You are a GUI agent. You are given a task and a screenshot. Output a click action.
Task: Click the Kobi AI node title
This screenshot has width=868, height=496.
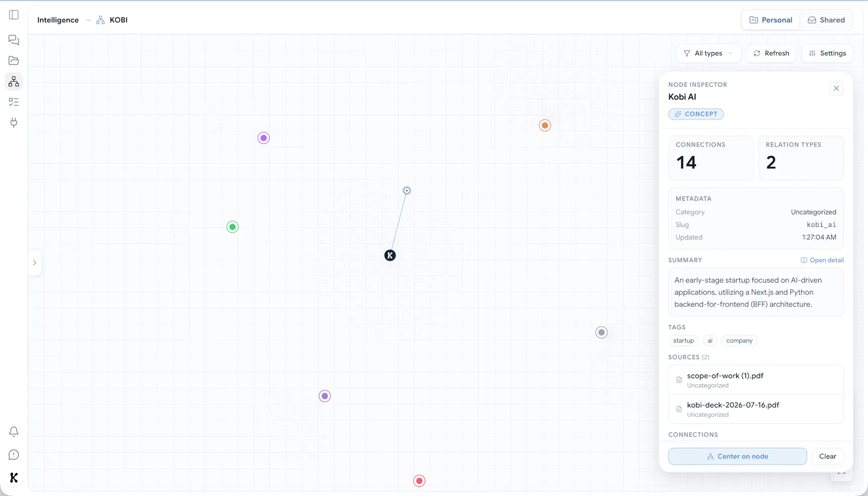point(682,97)
